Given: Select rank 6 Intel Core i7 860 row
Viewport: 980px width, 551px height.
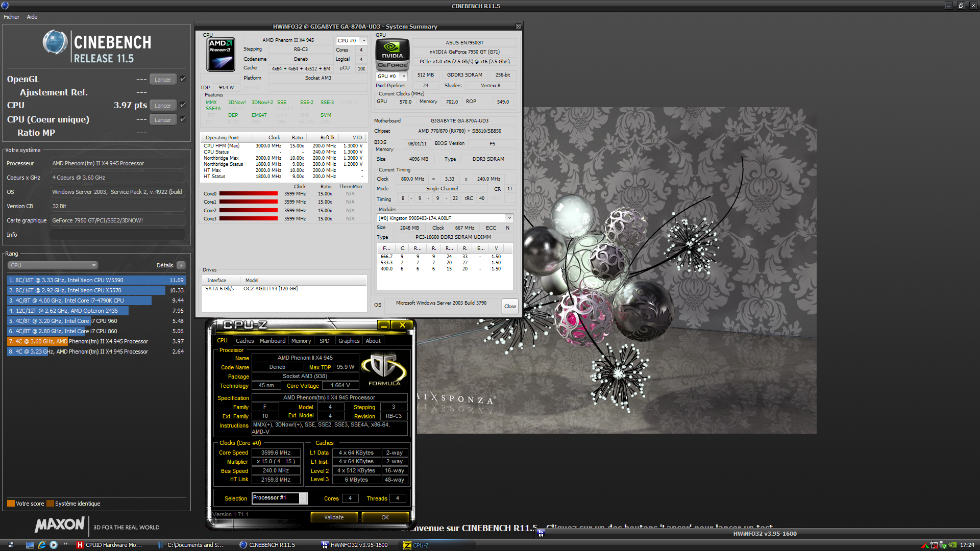Looking at the screenshot, I should coord(96,331).
